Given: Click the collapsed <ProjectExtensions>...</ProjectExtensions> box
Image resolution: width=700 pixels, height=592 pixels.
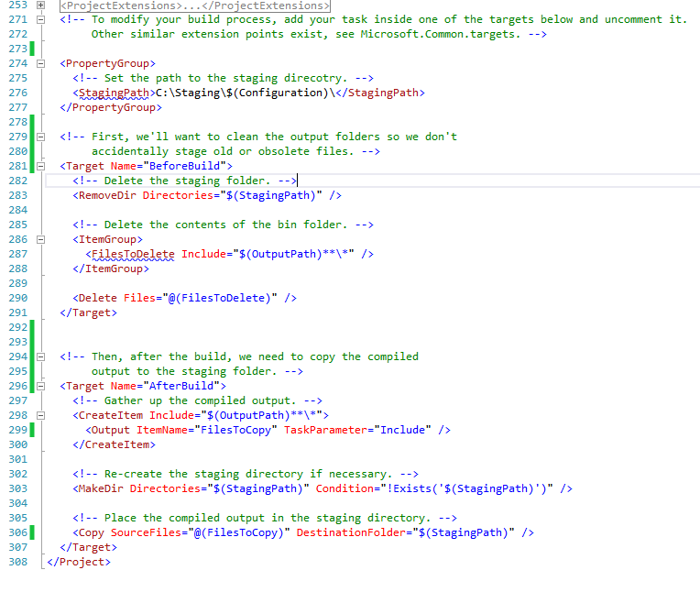Looking at the screenshot, I should [x=194, y=5].
